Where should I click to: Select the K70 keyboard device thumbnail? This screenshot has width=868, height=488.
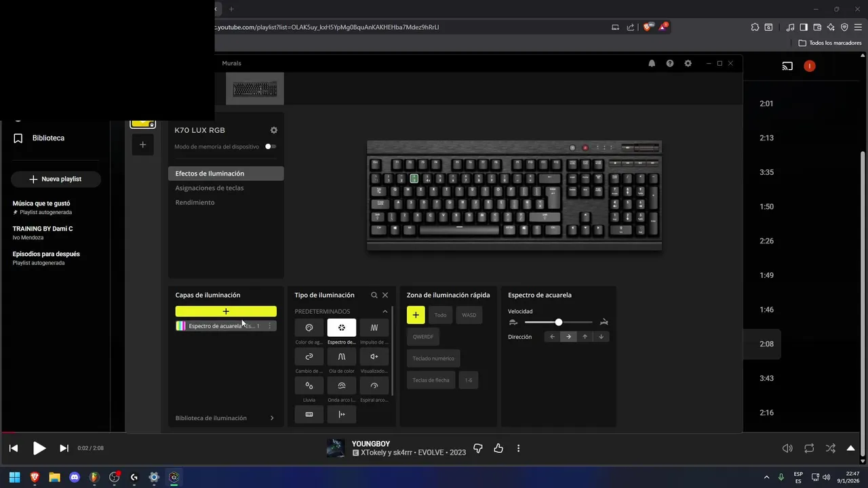tap(255, 89)
